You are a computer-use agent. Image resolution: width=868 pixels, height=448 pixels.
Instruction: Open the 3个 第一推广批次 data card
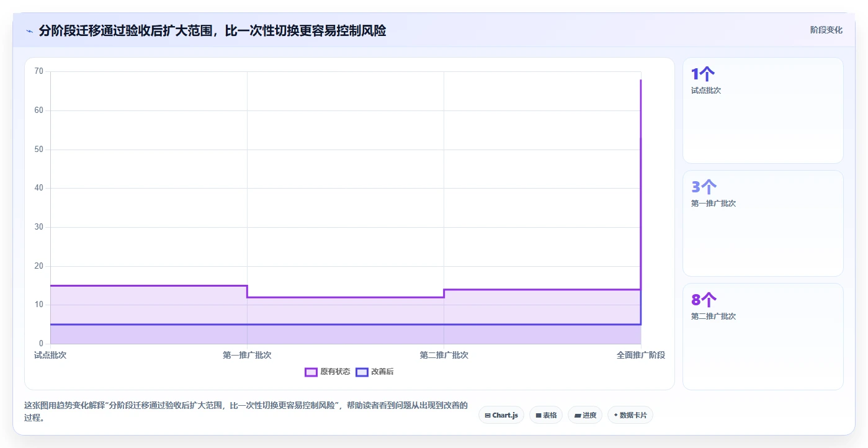(763, 223)
